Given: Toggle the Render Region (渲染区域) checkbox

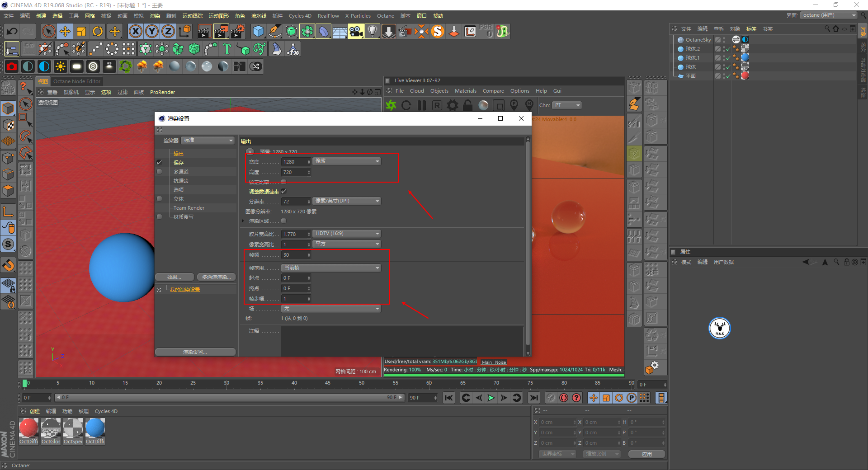Looking at the screenshot, I should 283,221.
